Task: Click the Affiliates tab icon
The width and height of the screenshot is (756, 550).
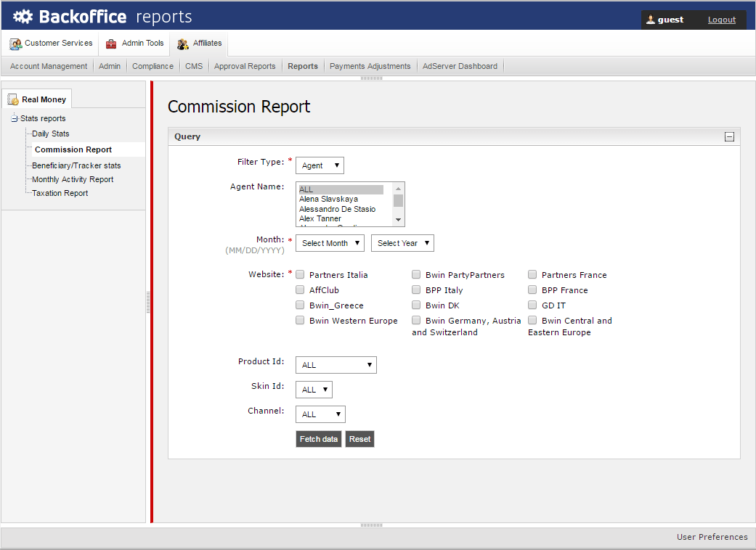Action: 182,44
